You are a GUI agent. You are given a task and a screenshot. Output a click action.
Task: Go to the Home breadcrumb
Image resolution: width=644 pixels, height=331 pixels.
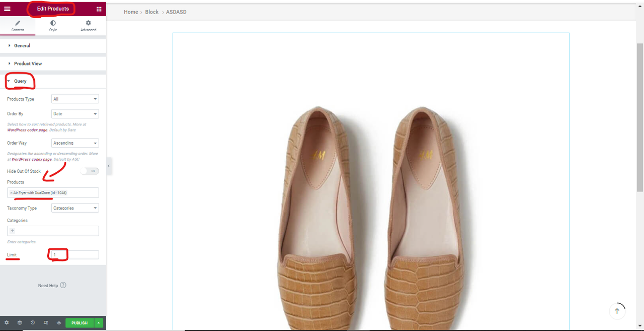pos(131,12)
